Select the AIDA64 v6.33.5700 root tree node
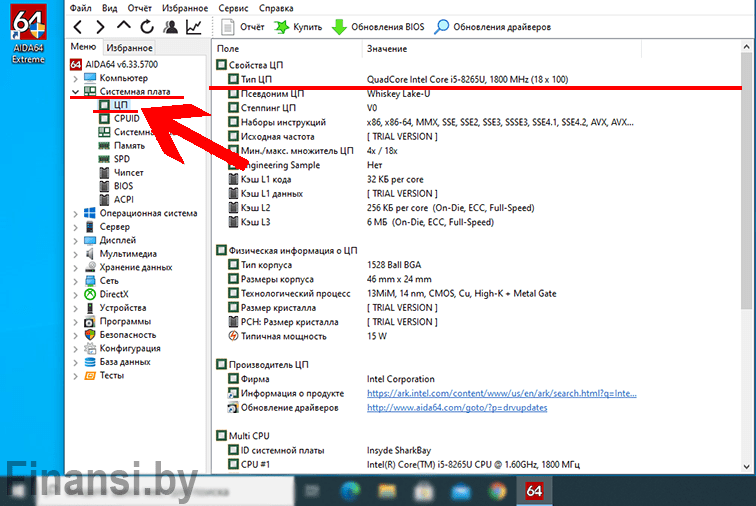 point(114,64)
